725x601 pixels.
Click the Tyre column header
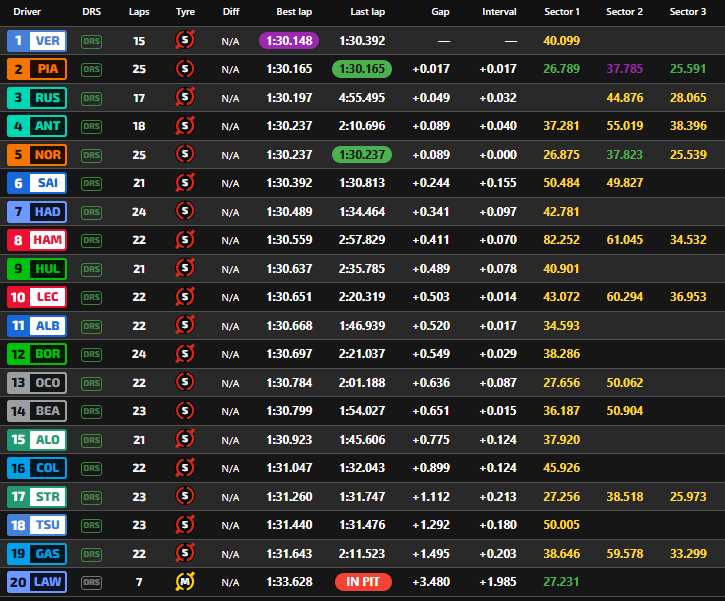tap(185, 12)
